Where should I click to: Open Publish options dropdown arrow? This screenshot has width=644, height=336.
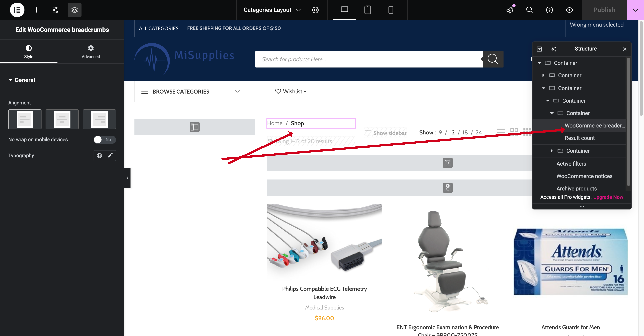tap(636, 10)
